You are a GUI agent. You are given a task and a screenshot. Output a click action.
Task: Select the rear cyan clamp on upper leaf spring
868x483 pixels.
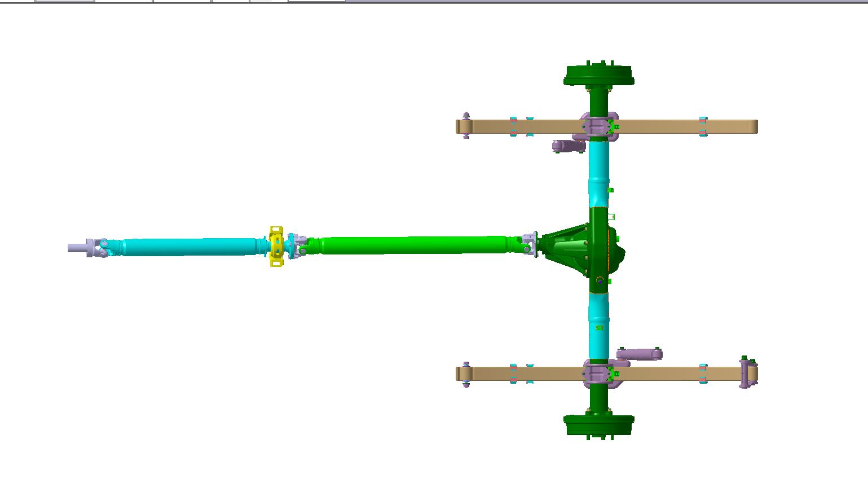point(703,126)
